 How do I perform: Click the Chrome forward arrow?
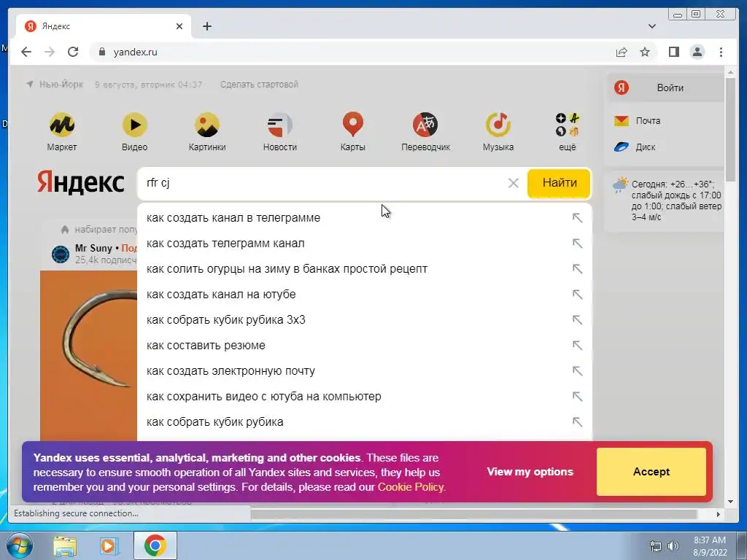click(x=50, y=52)
